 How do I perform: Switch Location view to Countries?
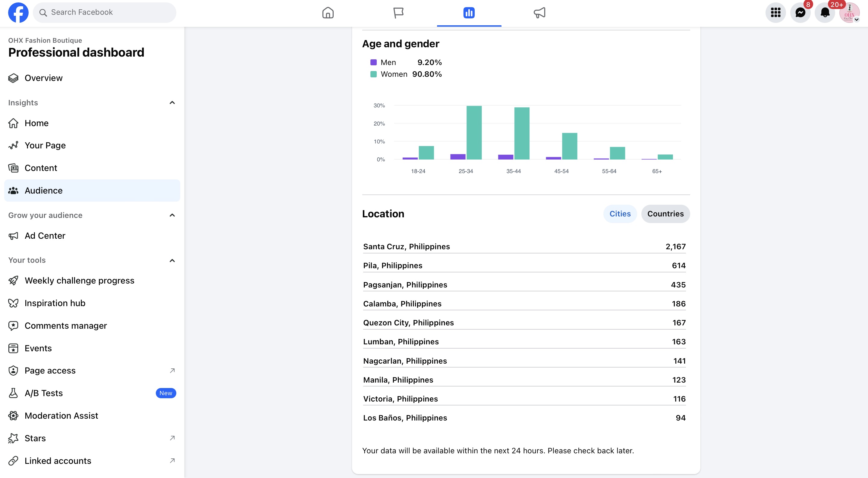pyautogui.click(x=665, y=214)
